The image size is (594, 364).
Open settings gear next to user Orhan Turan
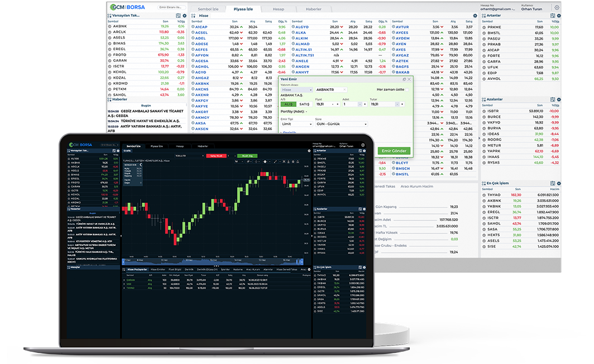[557, 8]
